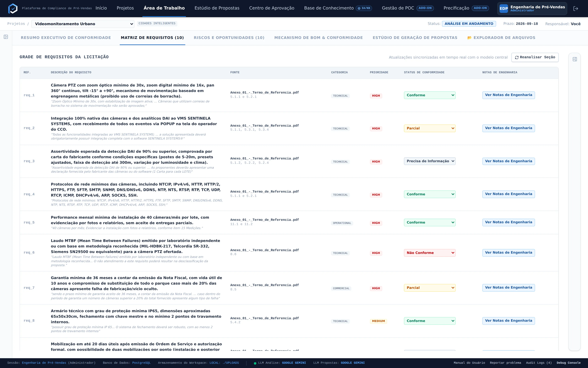This screenshot has width=588, height=368.
Task: Open Projetos in top navigation
Action: 125,8
